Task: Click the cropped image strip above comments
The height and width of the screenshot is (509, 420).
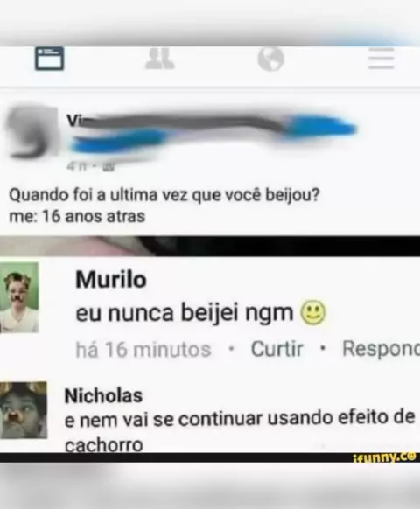Action: pos(210,247)
